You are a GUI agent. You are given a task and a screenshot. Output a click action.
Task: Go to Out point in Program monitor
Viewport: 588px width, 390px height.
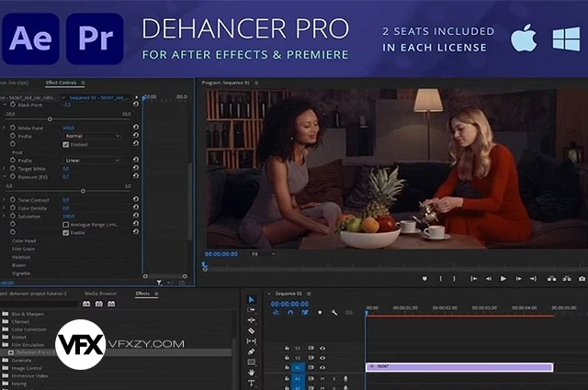tap(533, 279)
